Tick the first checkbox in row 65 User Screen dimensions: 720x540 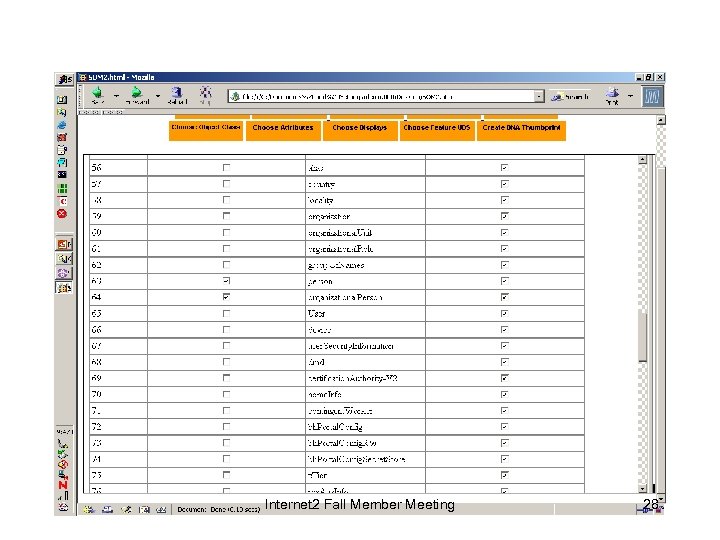coord(226,313)
